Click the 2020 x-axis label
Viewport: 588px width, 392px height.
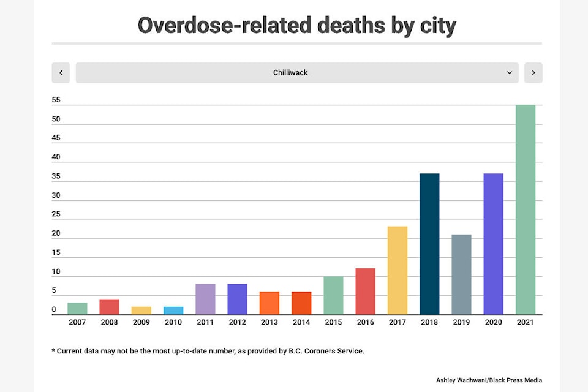(494, 322)
